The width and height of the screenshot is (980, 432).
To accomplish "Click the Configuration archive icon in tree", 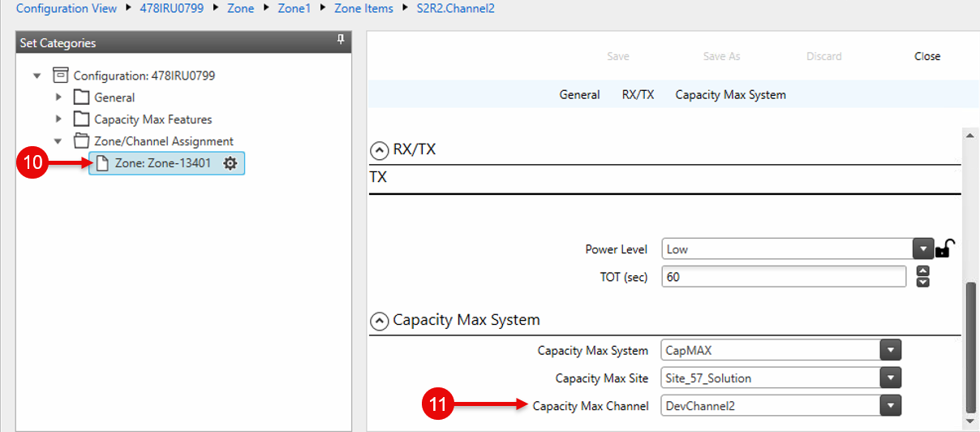I will (x=60, y=76).
